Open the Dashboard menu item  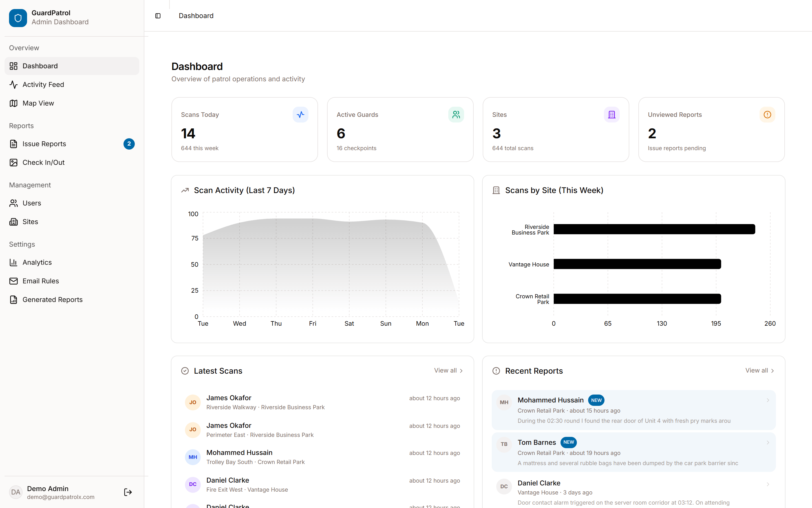(72, 66)
